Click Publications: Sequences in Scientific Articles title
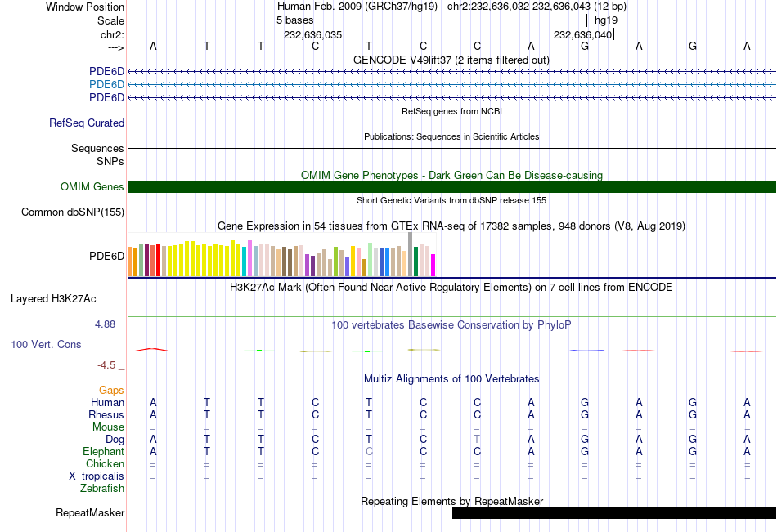 click(451, 136)
